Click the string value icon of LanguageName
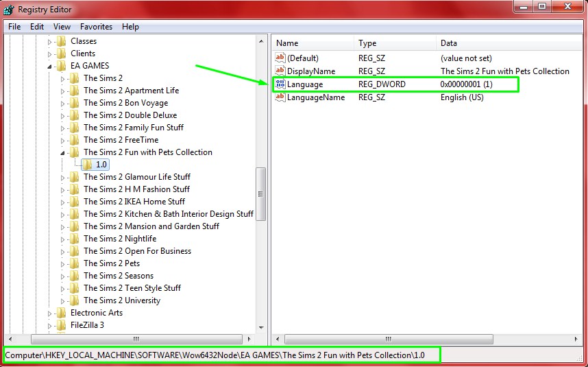Viewport: 588px width, 367px height. click(280, 97)
